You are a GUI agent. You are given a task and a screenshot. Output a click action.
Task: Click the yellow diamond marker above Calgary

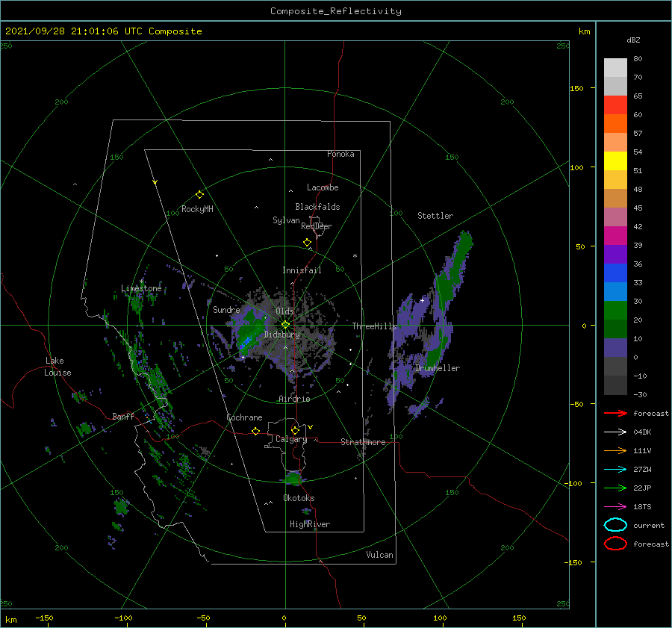coord(295,430)
